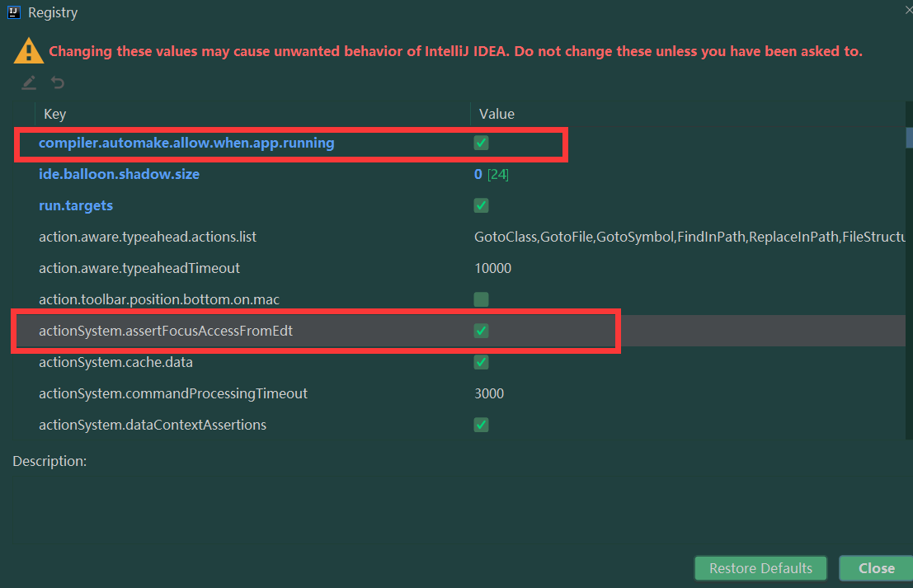Image resolution: width=913 pixels, height=588 pixels.
Task: Toggle actionSystem.dataContextAssertions checkbox
Action: point(481,425)
